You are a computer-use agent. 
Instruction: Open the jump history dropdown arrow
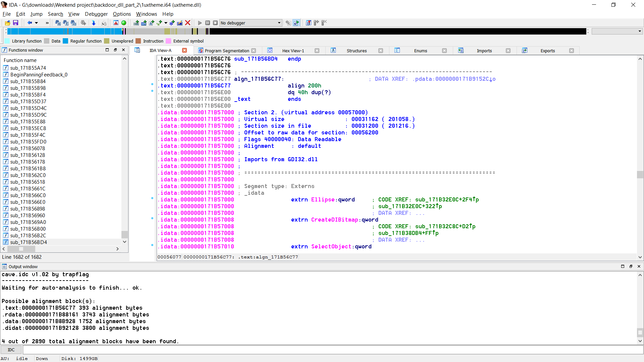tap(36, 23)
